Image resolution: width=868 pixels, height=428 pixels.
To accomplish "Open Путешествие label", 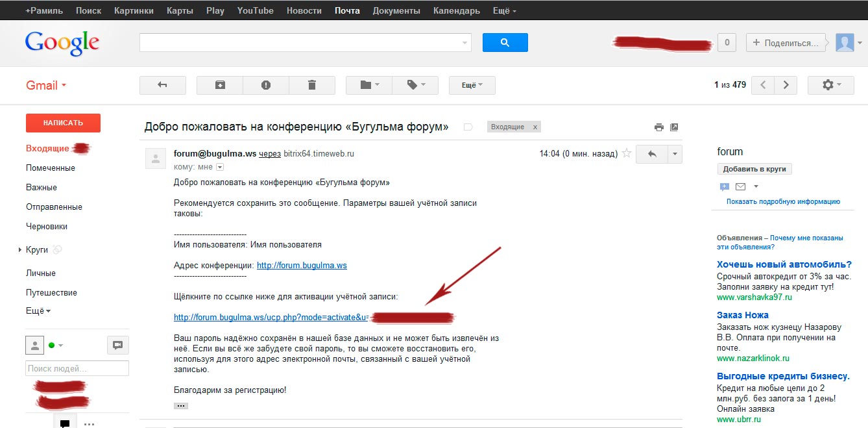I will click(x=51, y=293).
